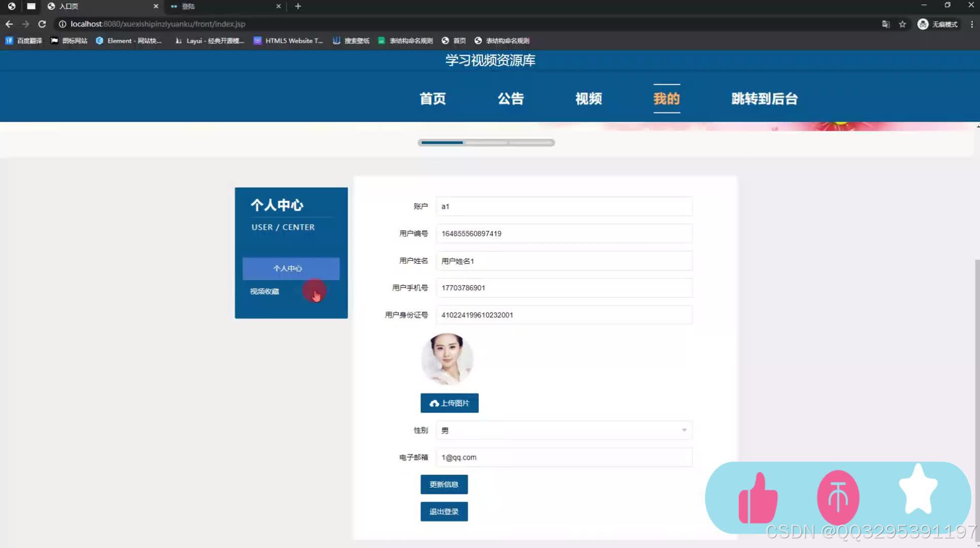
Task: Open the 搜索壁纸 bookmark
Action: [x=351, y=41]
